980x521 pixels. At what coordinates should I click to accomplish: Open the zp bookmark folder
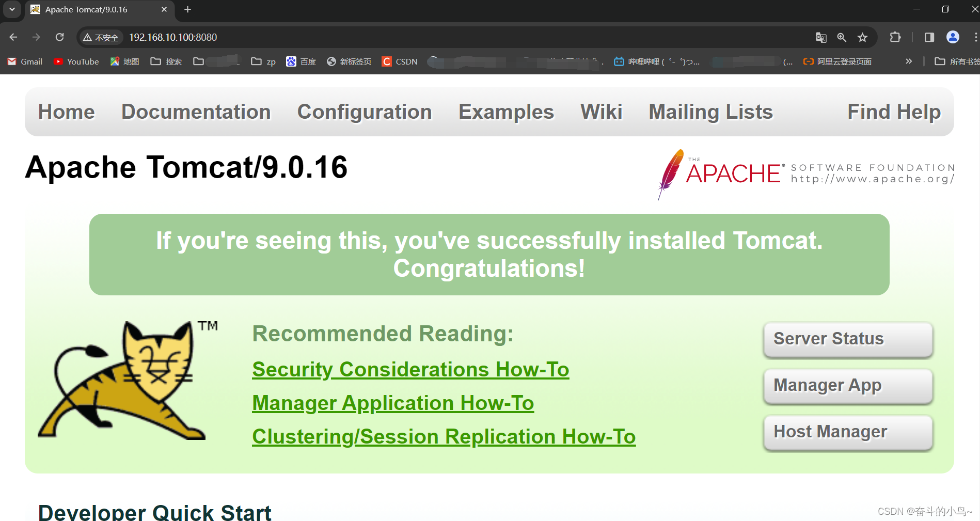click(x=263, y=61)
